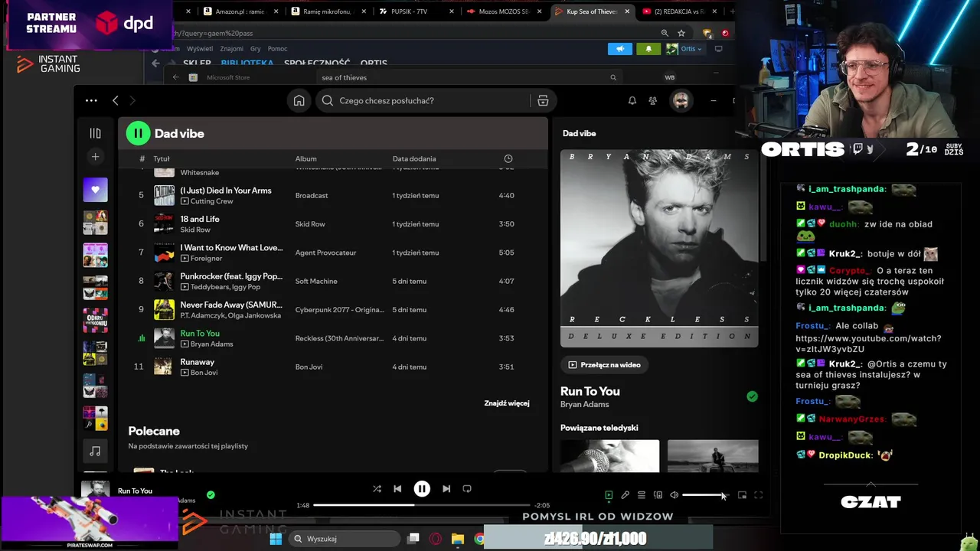980x551 pixels.
Task: Sort tracks by Album column
Action: [305, 158]
